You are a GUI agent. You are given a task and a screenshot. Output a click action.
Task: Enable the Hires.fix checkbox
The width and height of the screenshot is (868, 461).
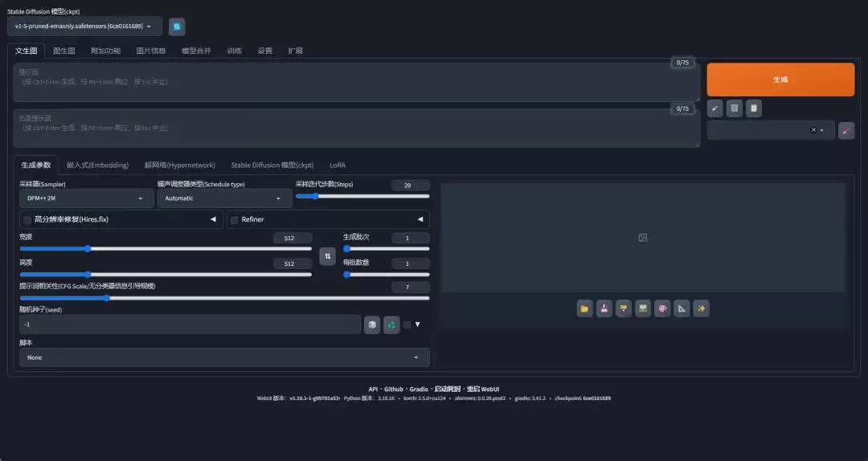28,219
